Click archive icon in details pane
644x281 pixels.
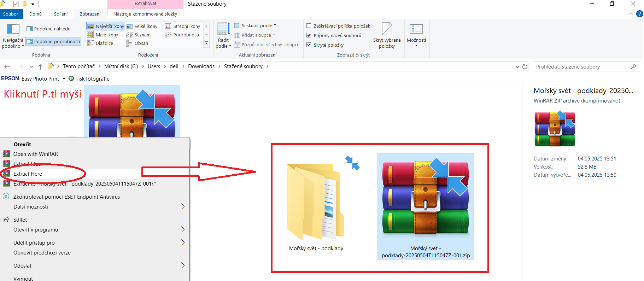point(555,129)
